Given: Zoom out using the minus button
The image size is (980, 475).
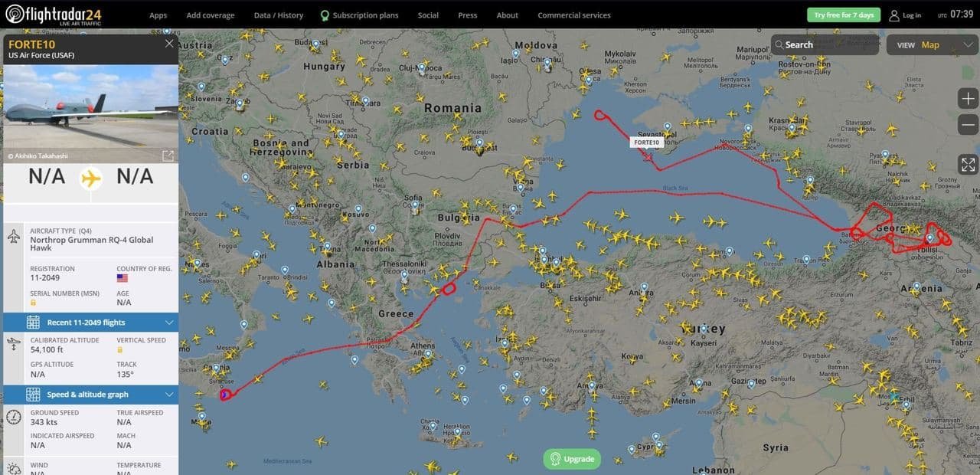Looking at the screenshot, I should (x=968, y=124).
